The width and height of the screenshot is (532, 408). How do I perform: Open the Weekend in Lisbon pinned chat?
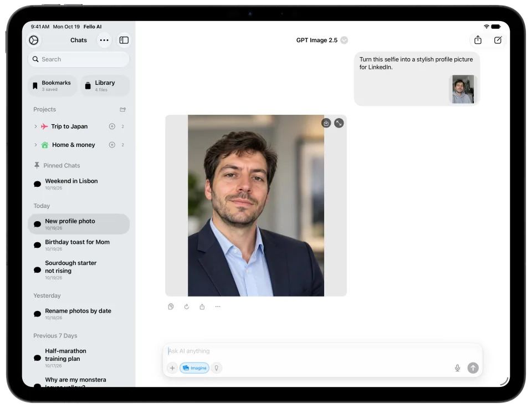coord(79,184)
